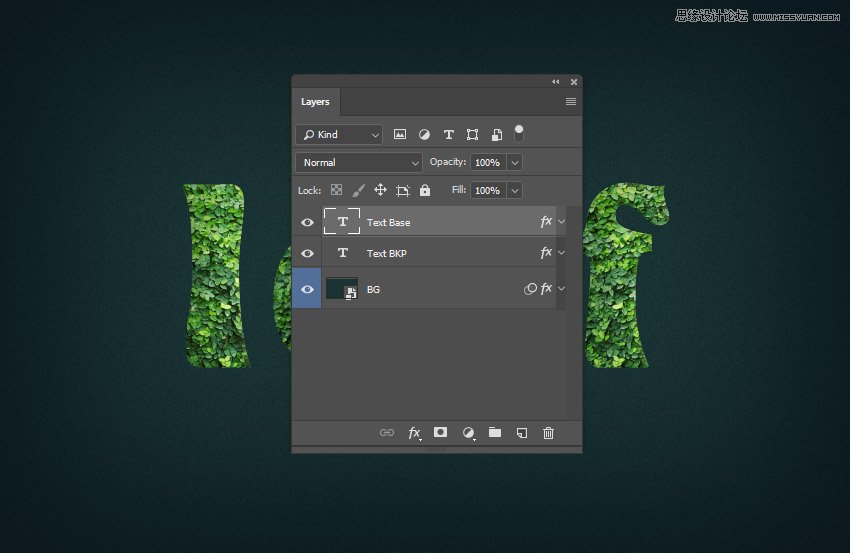This screenshot has width=850, height=553.
Task: Open the Kind filter type dropdown
Action: [340, 134]
